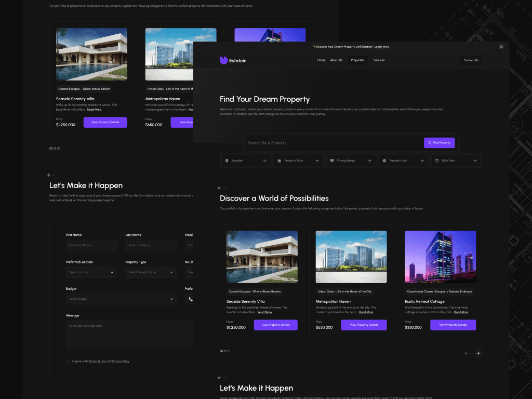
Task: Focus the Last Name field
Action: (151, 245)
